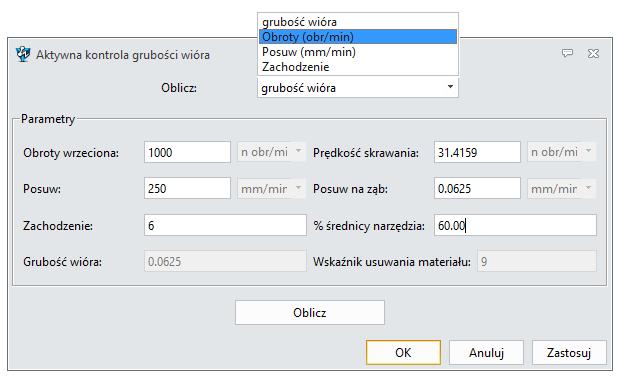Open the 'Oblicz' combo box arrow
Image resolution: width=620 pixels, height=381 pixels.
pyautogui.click(x=450, y=87)
